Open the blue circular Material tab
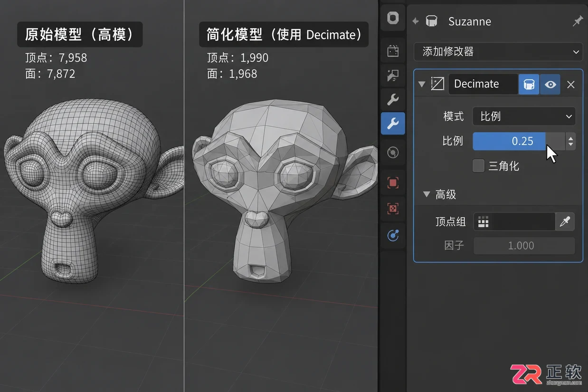The image size is (588, 392). point(393,235)
